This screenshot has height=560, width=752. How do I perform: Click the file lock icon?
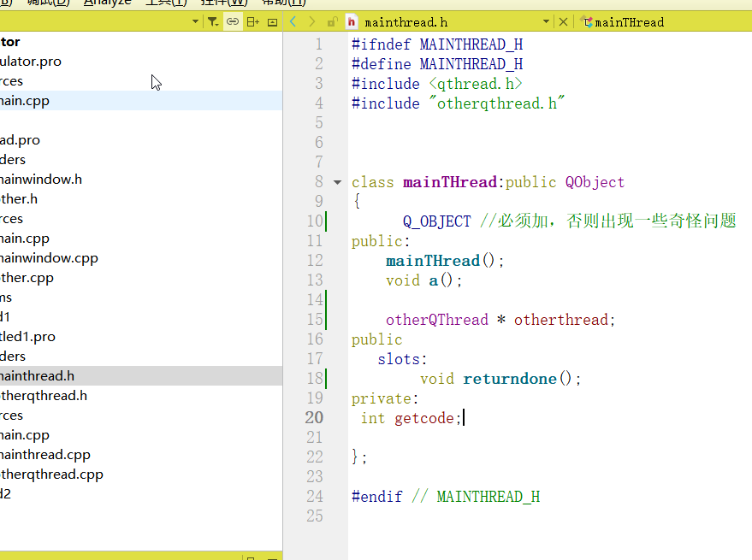coord(332,21)
